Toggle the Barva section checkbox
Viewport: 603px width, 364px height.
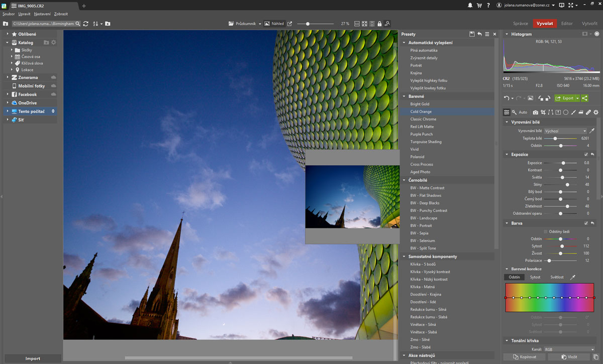(586, 223)
